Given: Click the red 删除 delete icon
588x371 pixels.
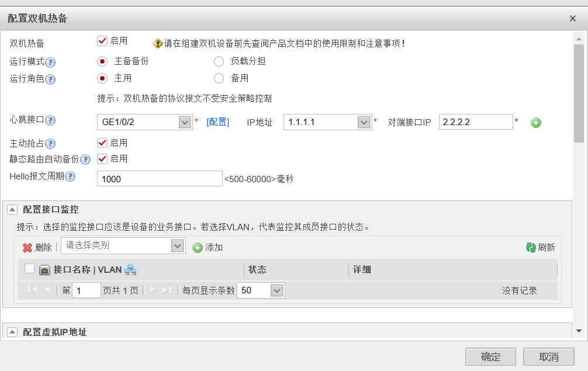Looking at the screenshot, I should (x=27, y=248).
